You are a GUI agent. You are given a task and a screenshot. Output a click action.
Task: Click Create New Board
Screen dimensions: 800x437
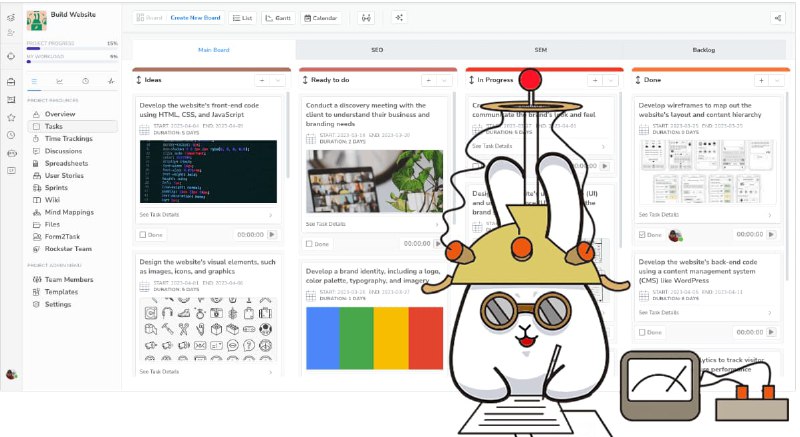[x=197, y=18]
